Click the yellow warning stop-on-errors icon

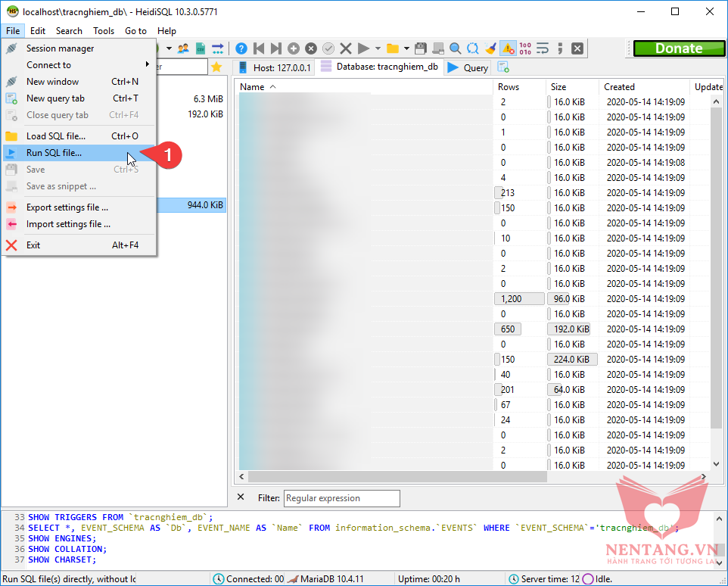508,48
